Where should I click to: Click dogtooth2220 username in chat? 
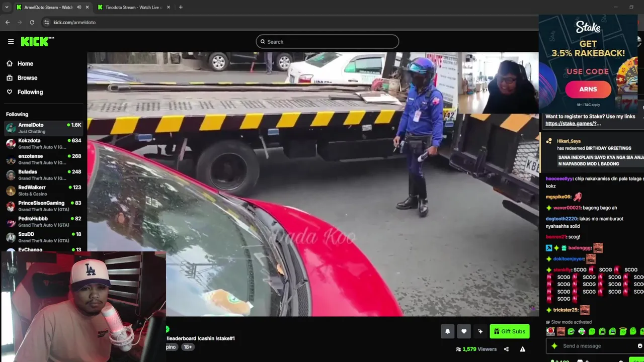tap(561, 219)
